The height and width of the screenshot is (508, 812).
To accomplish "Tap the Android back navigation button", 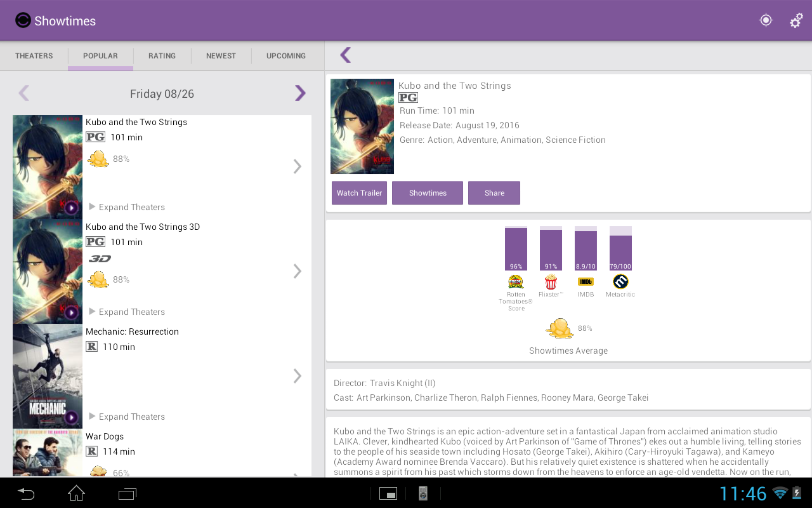I will coord(26,493).
